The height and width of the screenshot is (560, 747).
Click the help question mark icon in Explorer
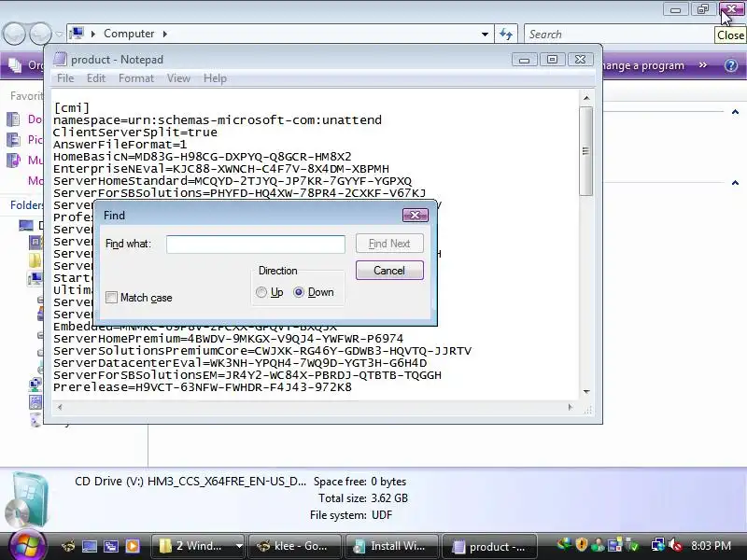(x=731, y=65)
